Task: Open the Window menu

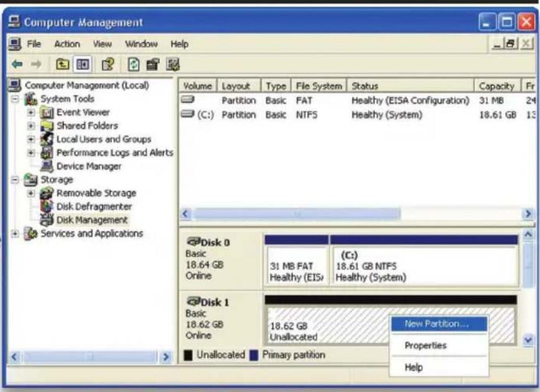Action: point(141,44)
